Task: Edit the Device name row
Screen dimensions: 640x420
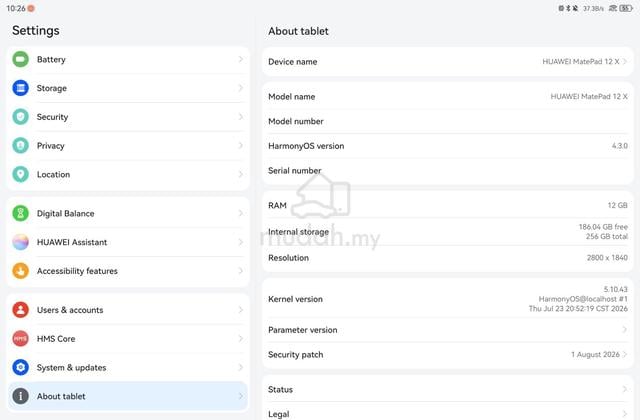Action: pos(448,62)
